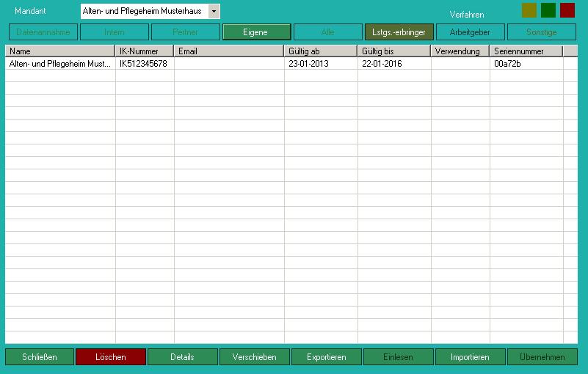Switch to the Alle filter

[x=328, y=32]
